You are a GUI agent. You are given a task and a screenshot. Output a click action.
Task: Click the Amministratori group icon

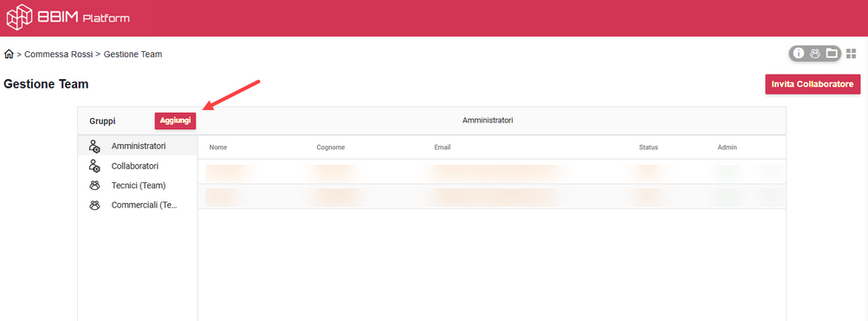[x=94, y=147]
